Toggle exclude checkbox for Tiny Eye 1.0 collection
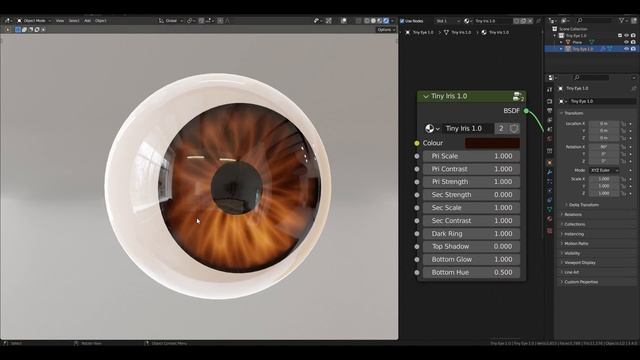 pos(620,36)
